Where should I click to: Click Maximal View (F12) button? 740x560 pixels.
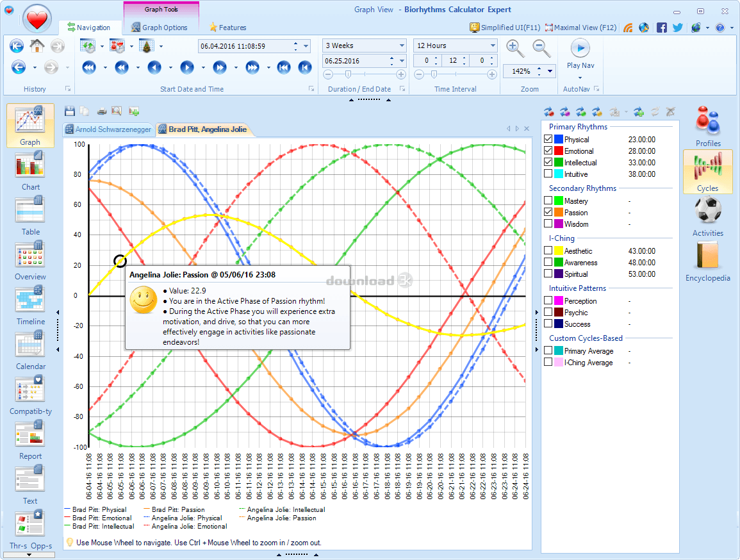pos(580,28)
